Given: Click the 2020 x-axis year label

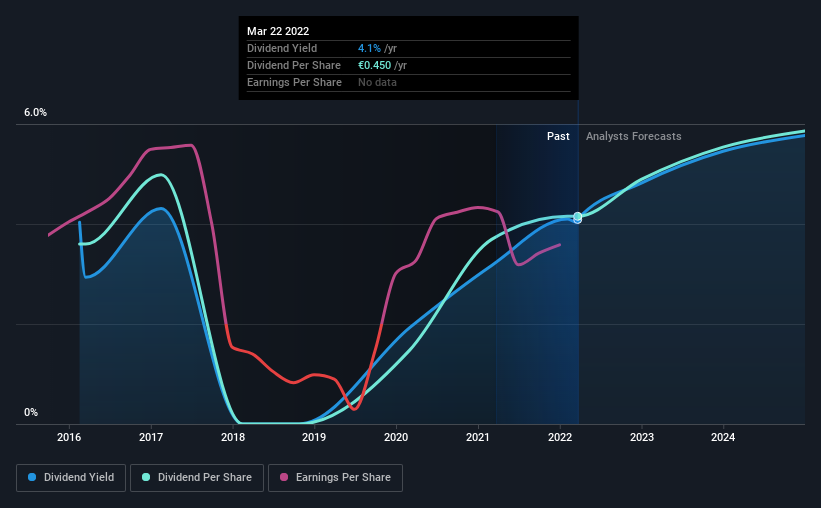Looking at the screenshot, I should (x=396, y=437).
